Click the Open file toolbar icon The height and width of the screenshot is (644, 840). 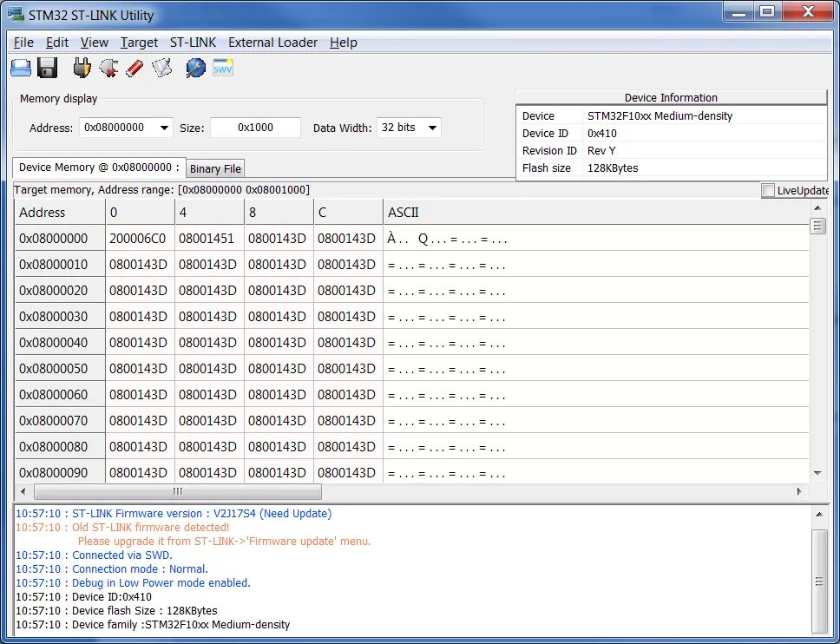(x=22, y=68)
